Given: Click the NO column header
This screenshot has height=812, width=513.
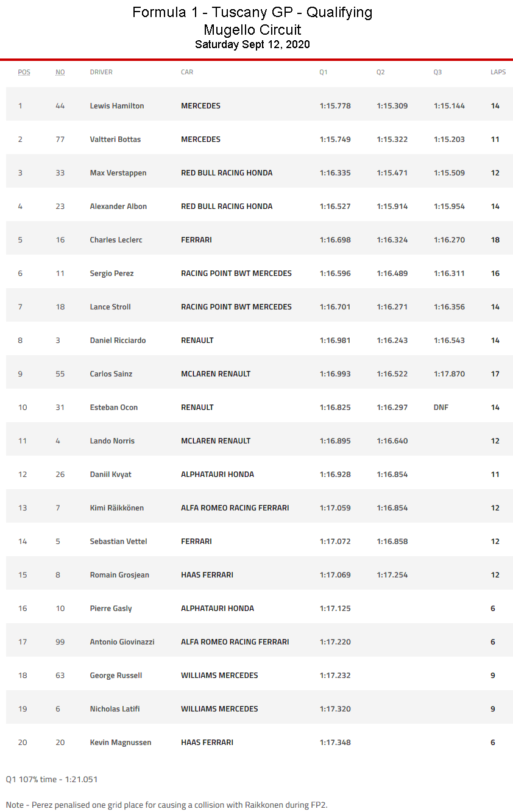Looking at the screenshot, I should click(60, 72).
